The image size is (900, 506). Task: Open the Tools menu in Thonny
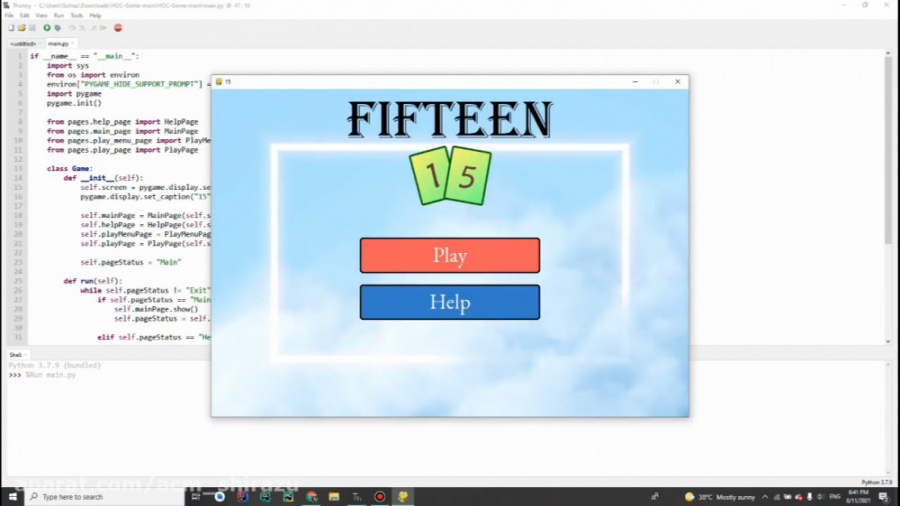(x=76, y=15)
